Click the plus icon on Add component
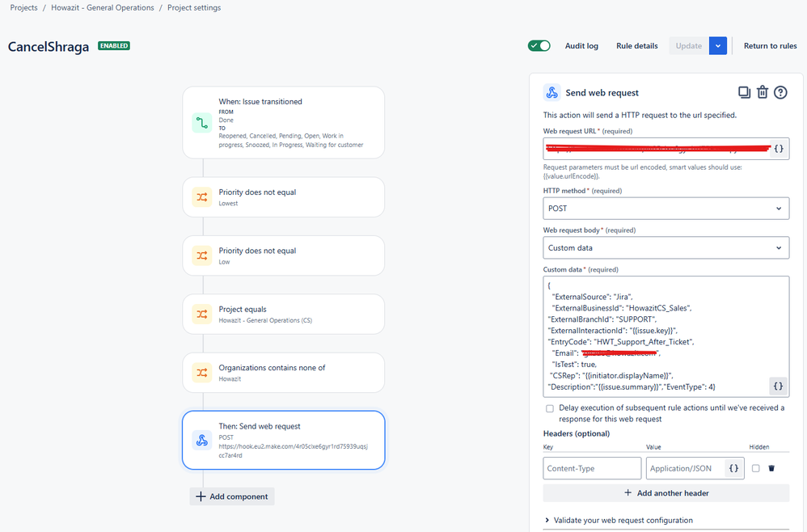This screenshot has width=807, height=532. (201, 496)
